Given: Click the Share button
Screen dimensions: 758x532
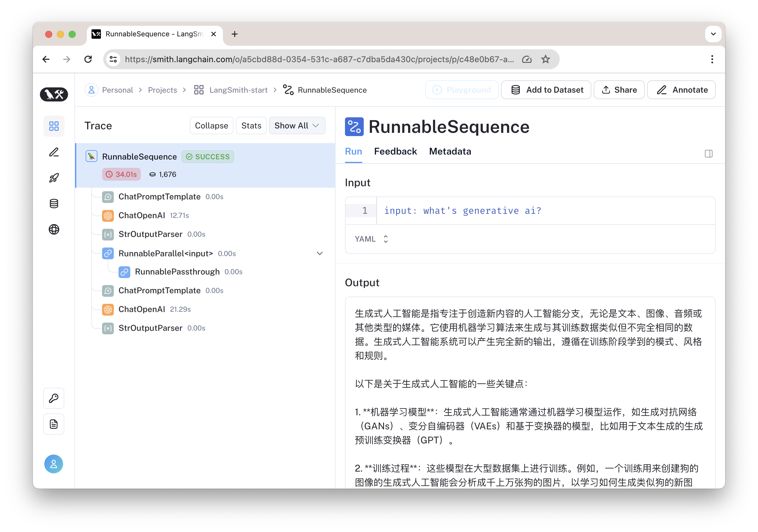Looking at the screenshot, I should point(619,90).
